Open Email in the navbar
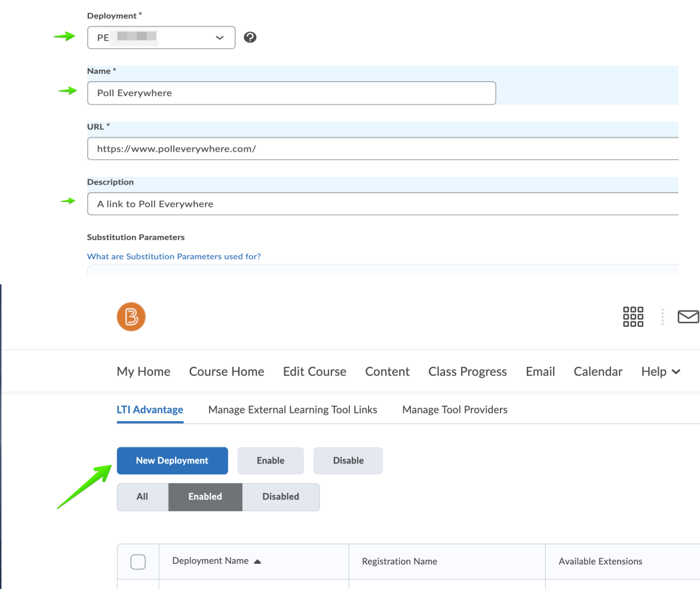Image resolution: width=700 pixels, height=589 pixels. click(x=540, y=372)
